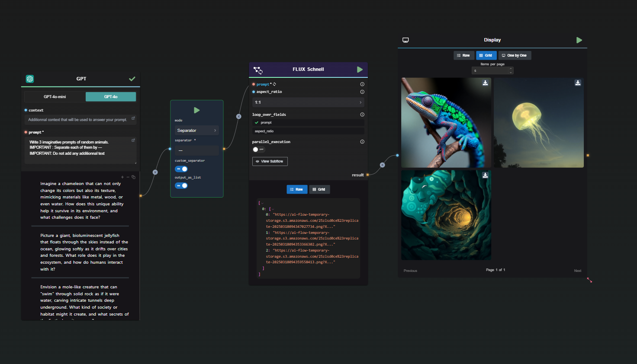
Task: Copy the GPT output text
Action: [x=134, y=177]
